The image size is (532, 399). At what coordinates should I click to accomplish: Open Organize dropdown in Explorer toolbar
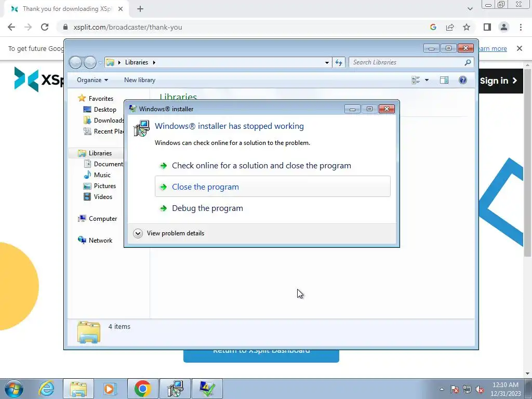click(x=92, y=80)
